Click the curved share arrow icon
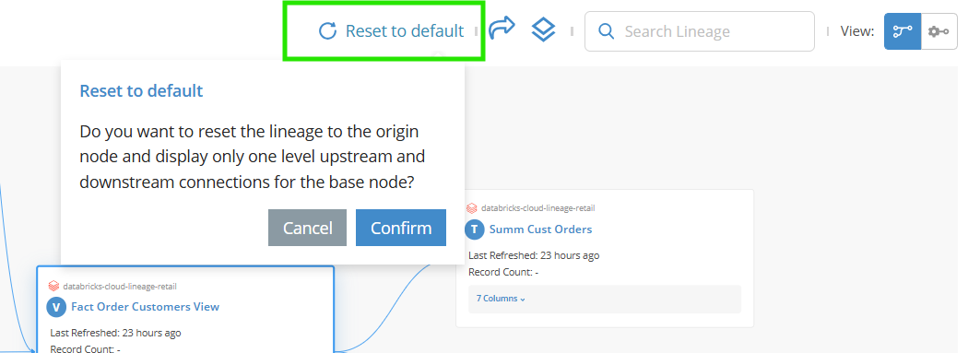This screenshot has width=980, height=353. [x=502, y=29]
